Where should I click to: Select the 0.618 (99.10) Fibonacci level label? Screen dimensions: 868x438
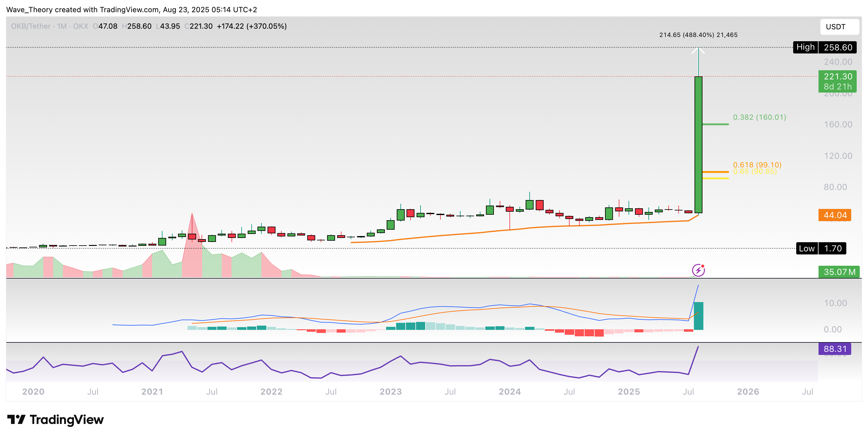[757, 164]
